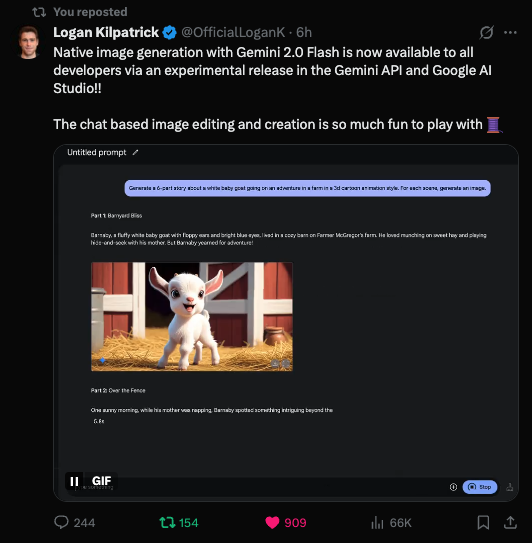This screenshot has height=543, width=532.
Task: Open the @OfficialLoganK handle link
Action: (233, 32)
